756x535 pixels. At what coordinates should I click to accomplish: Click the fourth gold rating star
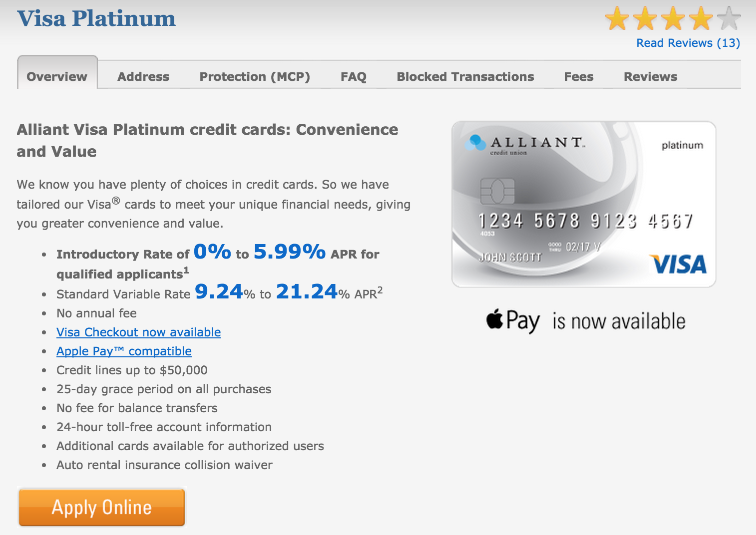click(701, 18)
